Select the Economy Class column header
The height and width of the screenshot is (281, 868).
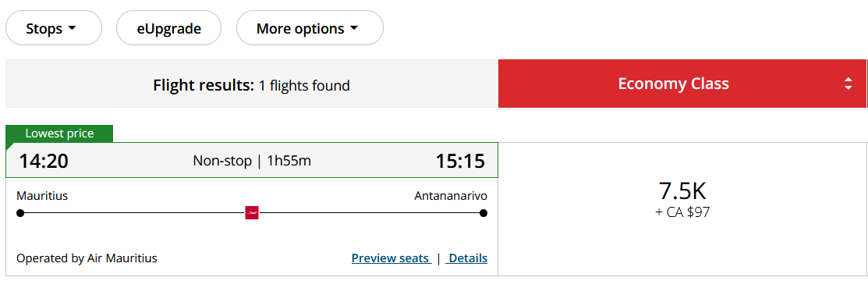[682, 84]
